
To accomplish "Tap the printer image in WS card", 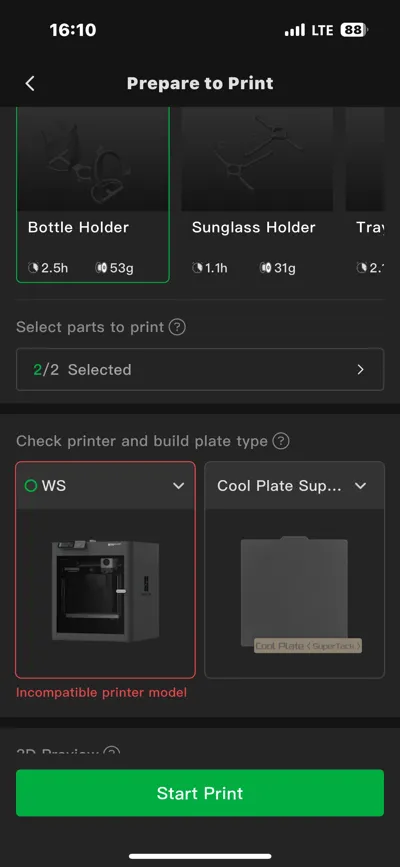I will (105, 591).
